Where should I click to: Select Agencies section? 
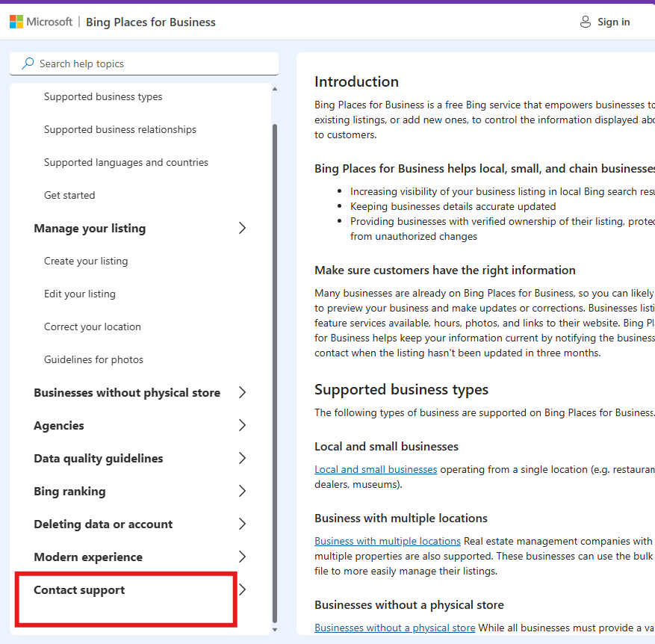tap(59, 425)
